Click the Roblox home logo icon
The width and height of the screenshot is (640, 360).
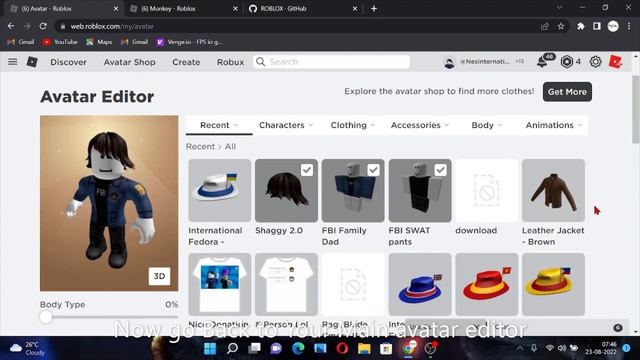(x=32, y=62)
